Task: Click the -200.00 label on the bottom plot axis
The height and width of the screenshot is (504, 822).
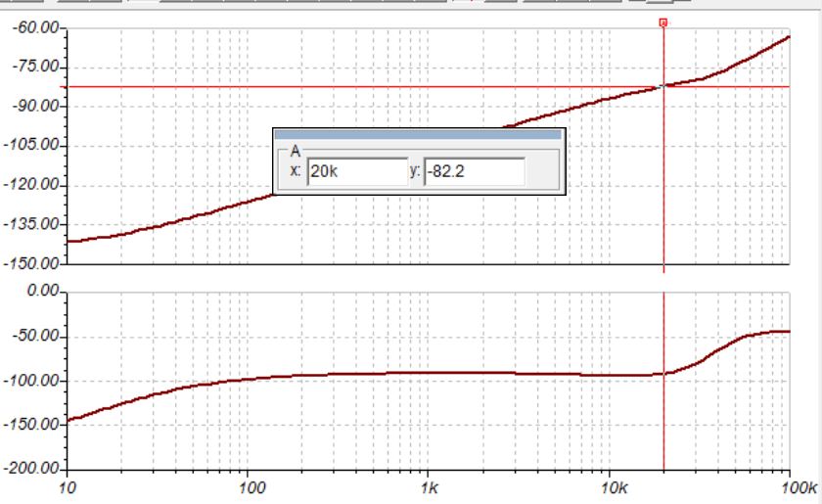Action: click(x=31, y=468)
